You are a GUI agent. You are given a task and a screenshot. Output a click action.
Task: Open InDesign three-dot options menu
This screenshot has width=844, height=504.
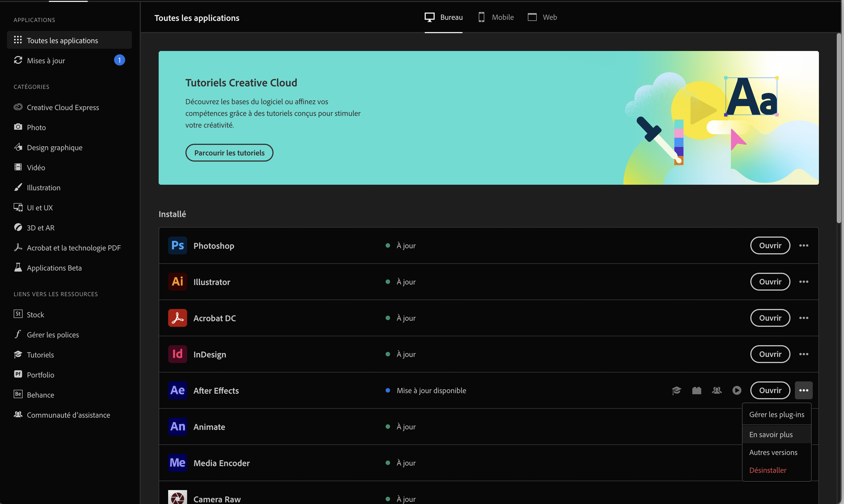pos(804,354)
